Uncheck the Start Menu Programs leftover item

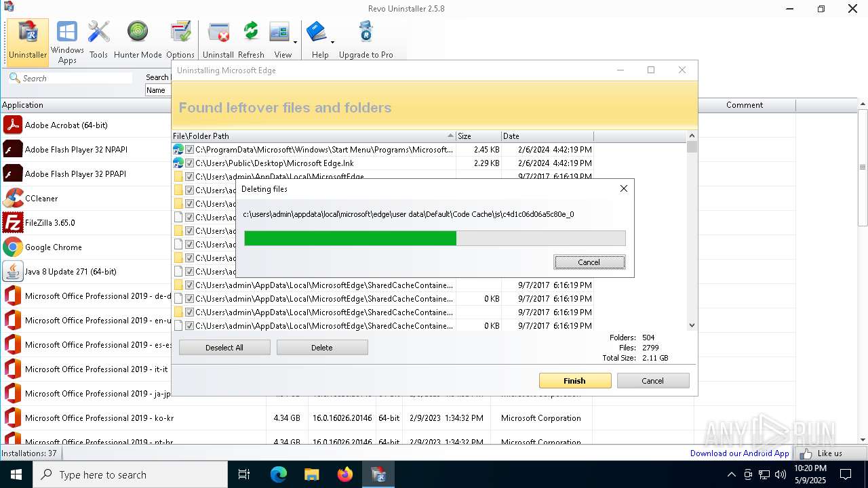(190, 150)
